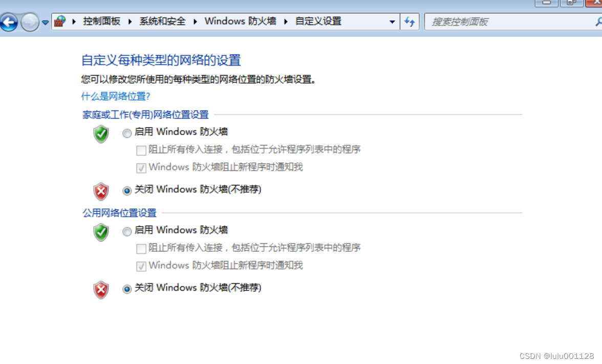This screenshot has width=602, height=364.
Task: Click the refresh button beside address bar
Action: click(x=410, y=22)
